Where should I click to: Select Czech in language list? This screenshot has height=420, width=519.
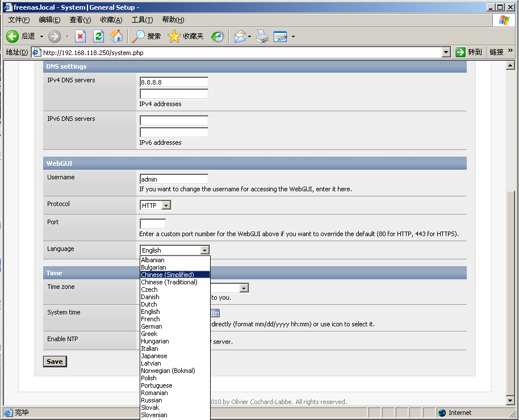pos(175,289)
